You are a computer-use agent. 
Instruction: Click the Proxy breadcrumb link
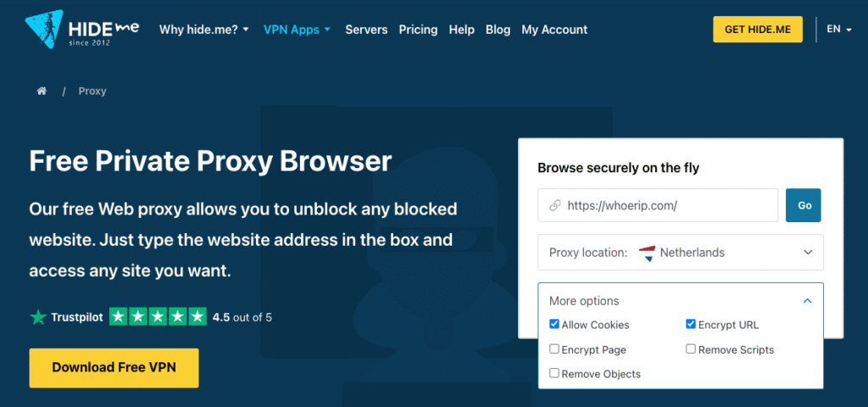coord(92,92)
